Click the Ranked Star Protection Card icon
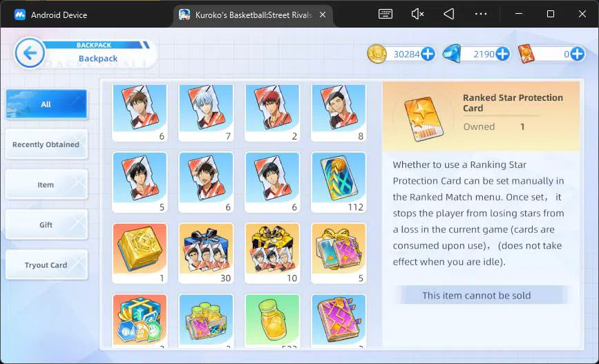599x364 pixels. (424, 119)
